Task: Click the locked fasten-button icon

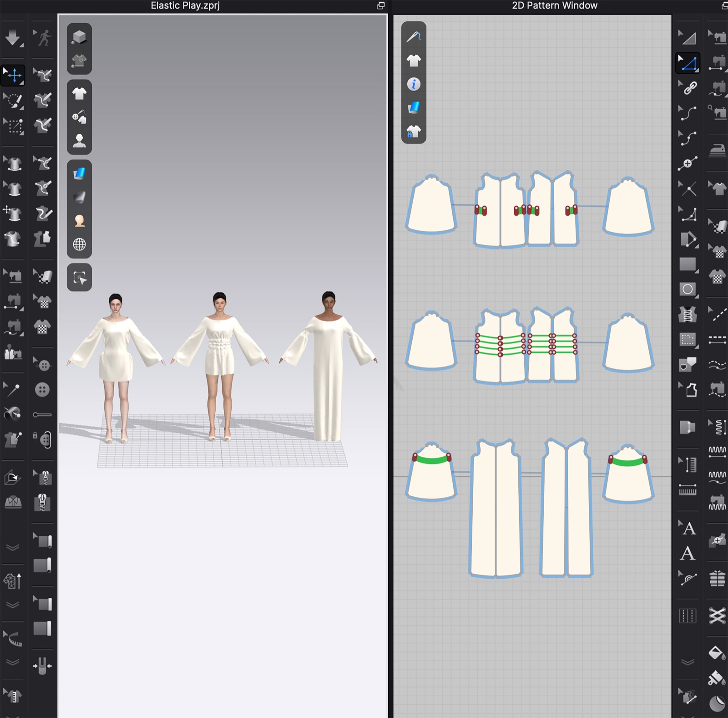Action: pos(42,439)
